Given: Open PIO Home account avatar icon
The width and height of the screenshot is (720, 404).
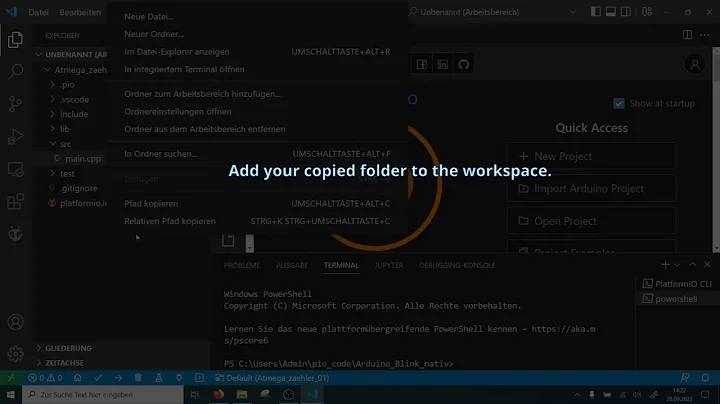Looking at the screenshot, I should [695, 64].
